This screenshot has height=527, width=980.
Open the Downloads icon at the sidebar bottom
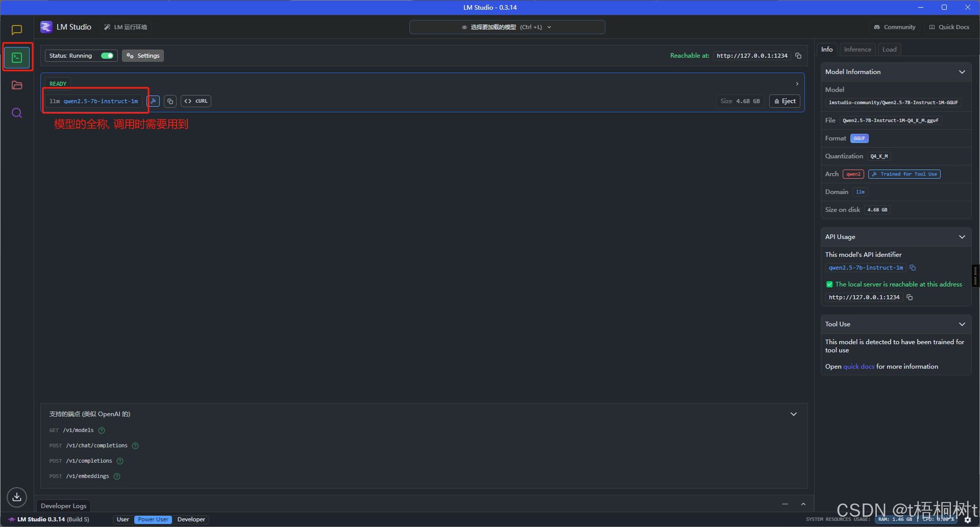pos(17,496)
